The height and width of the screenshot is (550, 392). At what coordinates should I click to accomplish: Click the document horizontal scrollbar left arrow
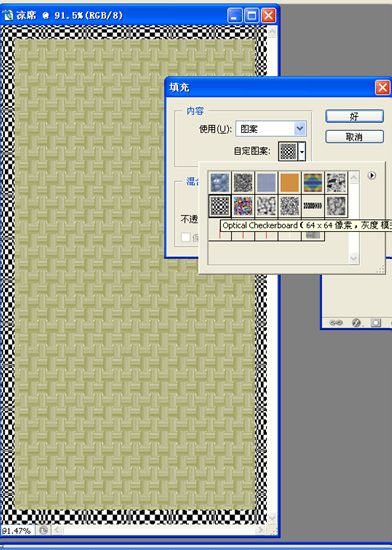click(58, 530)
